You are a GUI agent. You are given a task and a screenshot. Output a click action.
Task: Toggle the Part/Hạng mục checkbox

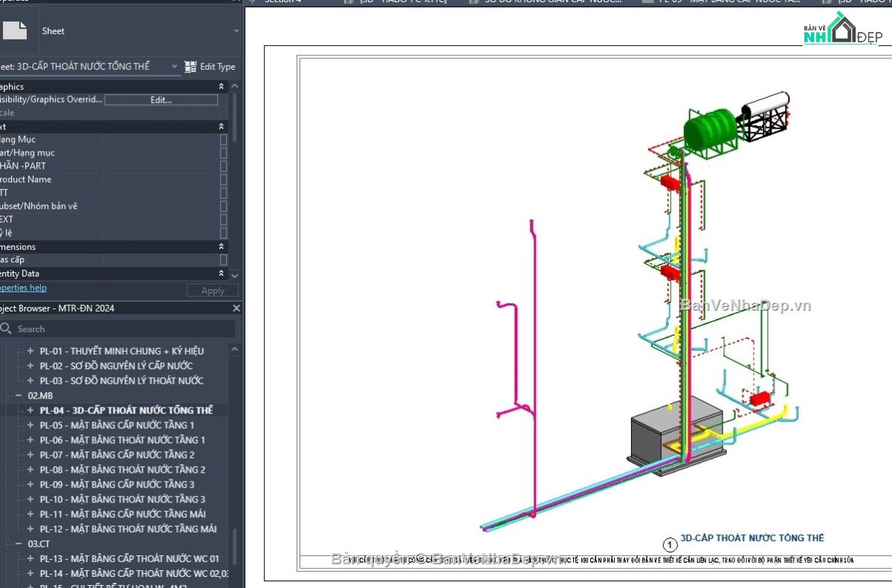click(x=223, y=153)
